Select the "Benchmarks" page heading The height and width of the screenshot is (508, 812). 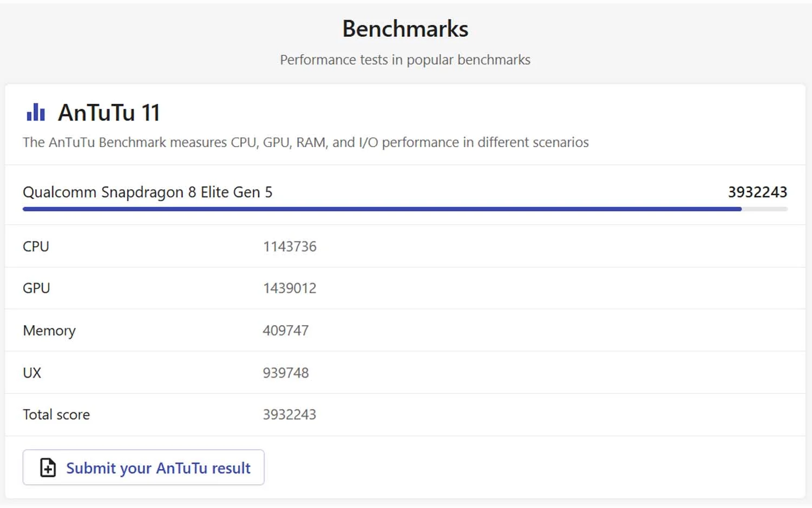coord(405,29)
